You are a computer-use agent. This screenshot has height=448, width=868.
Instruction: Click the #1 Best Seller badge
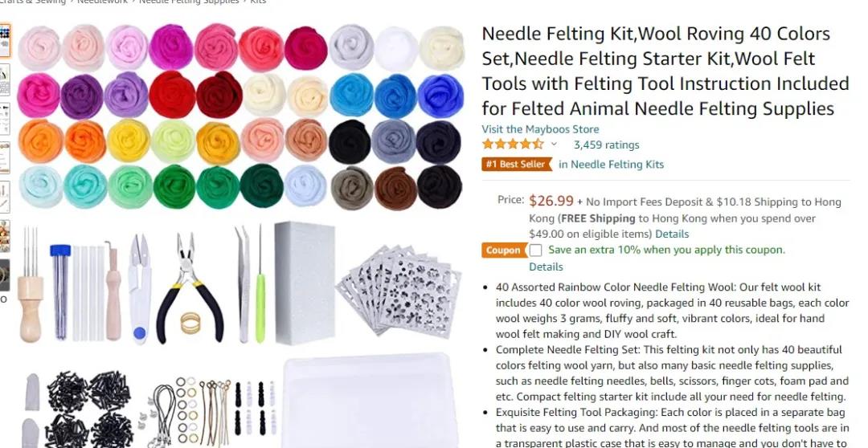pos(517,165)
